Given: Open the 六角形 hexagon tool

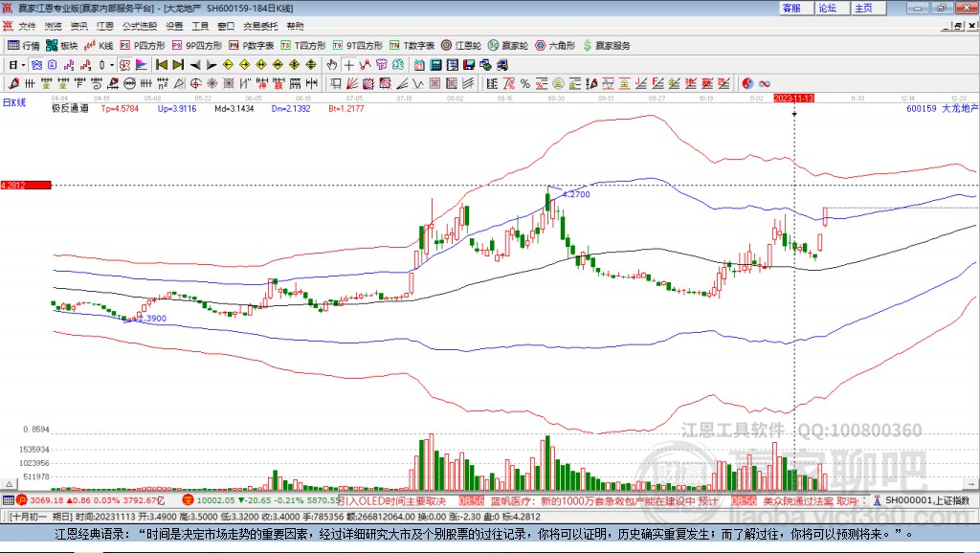Looking at the screenshot, I should (x=553, y=45).
